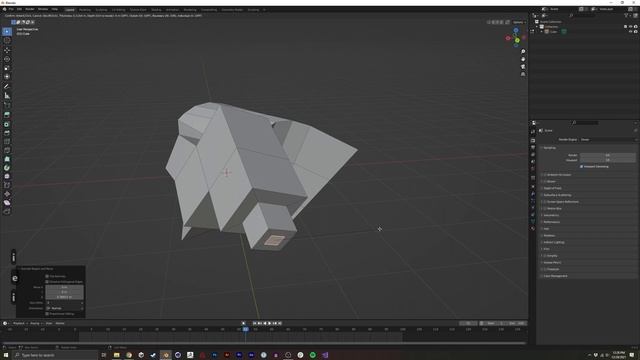Select the Shear tool

[7, 203]
